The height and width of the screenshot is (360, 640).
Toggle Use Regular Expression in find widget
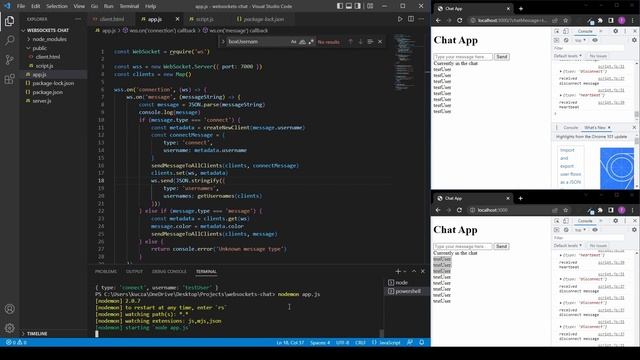point(311,42)
